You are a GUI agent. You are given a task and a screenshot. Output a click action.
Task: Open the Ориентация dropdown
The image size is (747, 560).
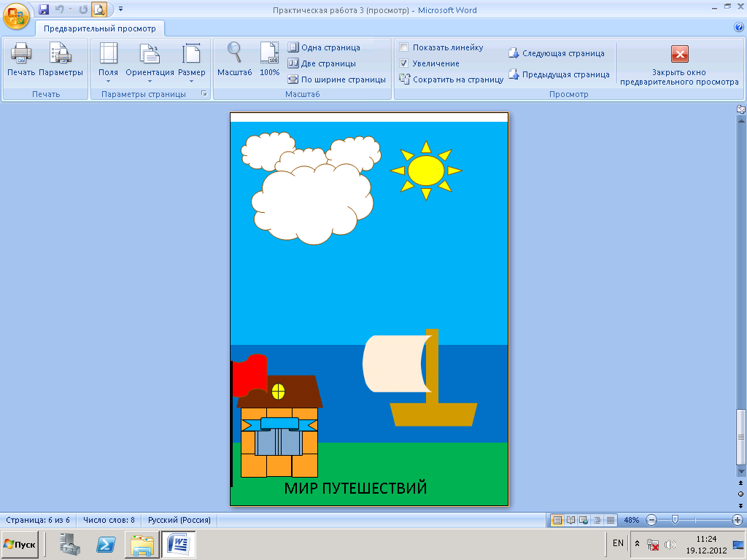pyautogui.click(x=150, y=62)
